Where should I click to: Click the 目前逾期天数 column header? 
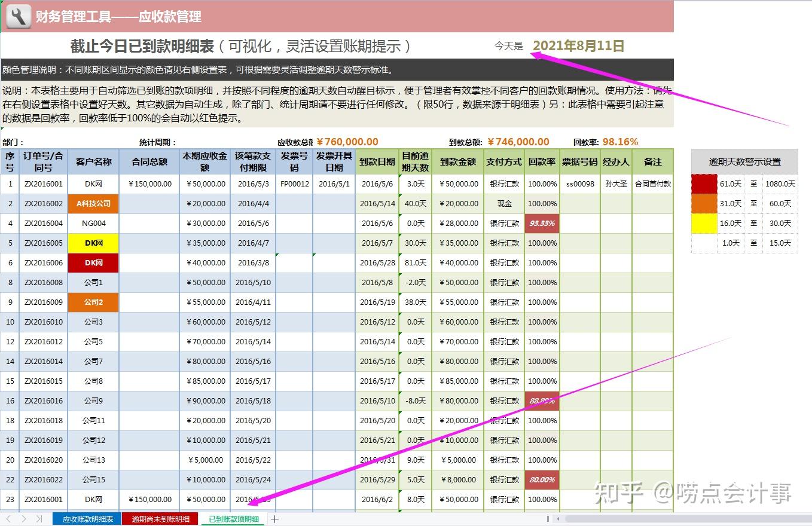point(415,161)
